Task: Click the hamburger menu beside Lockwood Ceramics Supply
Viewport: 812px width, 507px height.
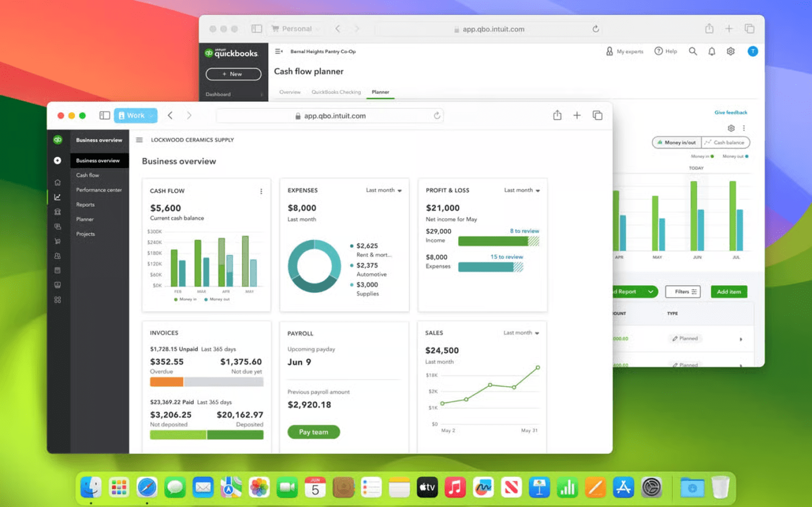Action: [x=139, y=140]
